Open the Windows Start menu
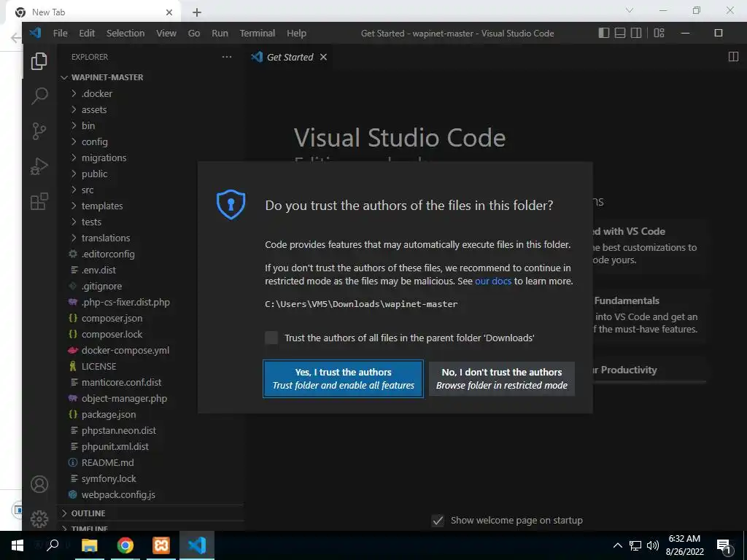This screenshot has width=747, height=560. click(18, 545)
